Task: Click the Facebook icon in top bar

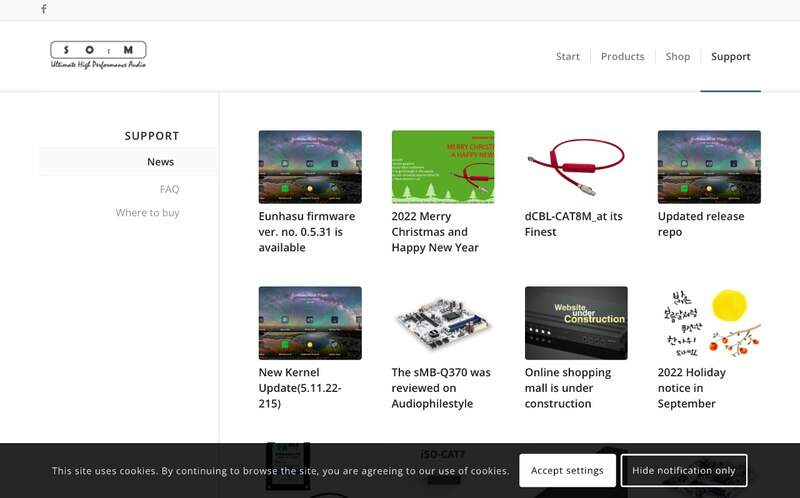Action: click(43, 9)
